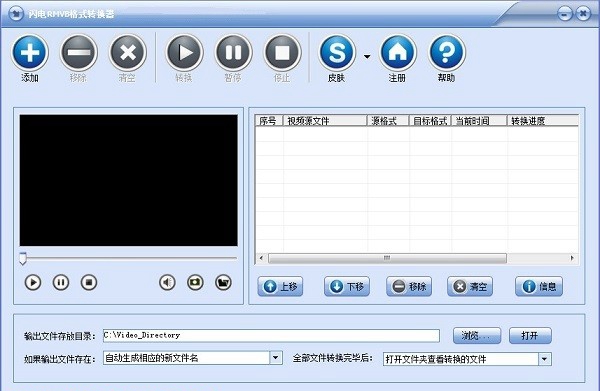Click the blue 添加 add file icon
Viewport: 600px width, 391px height.
(30, 52)
